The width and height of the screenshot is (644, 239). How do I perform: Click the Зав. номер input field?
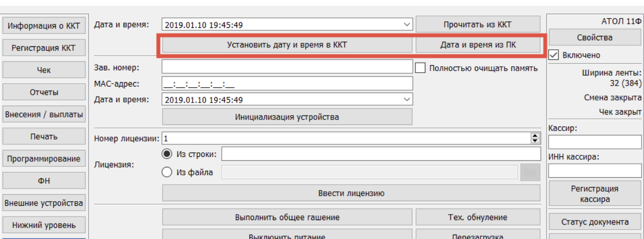pos(287,67)
